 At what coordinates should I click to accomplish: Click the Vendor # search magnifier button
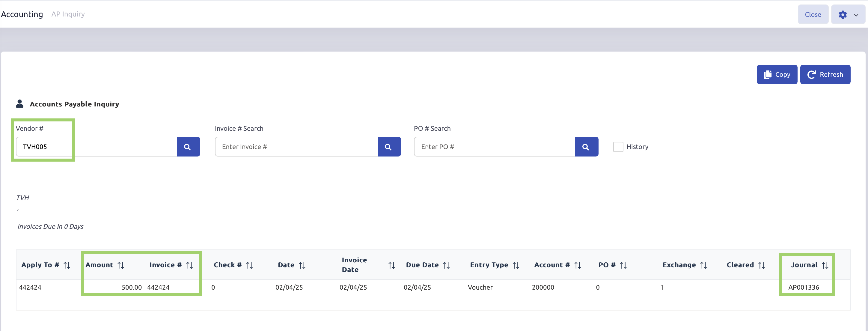[188, 147]
